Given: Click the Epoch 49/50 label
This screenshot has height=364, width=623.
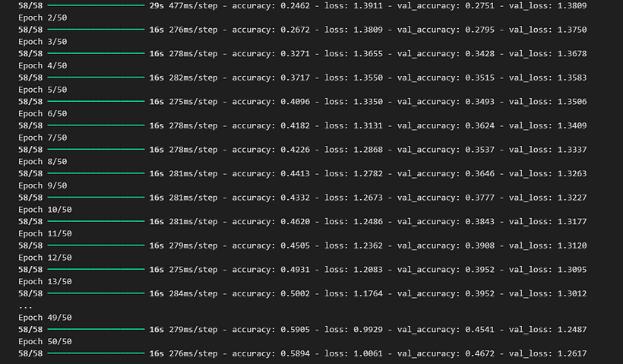Looking at the screenshot, I should tap(45, 318).
